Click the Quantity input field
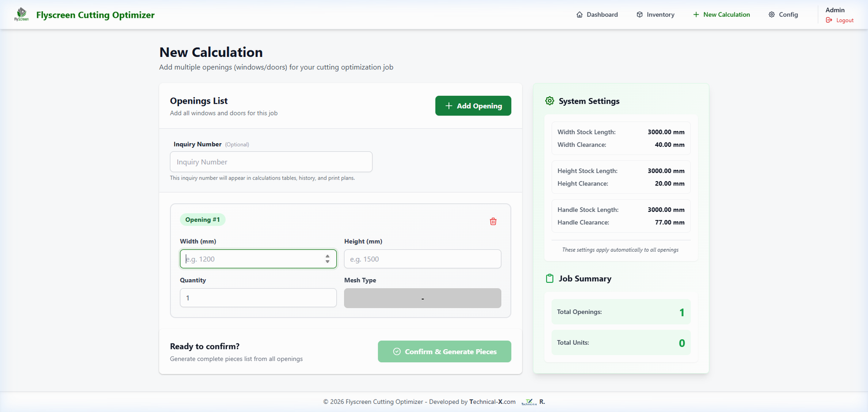 pos(258,298)
